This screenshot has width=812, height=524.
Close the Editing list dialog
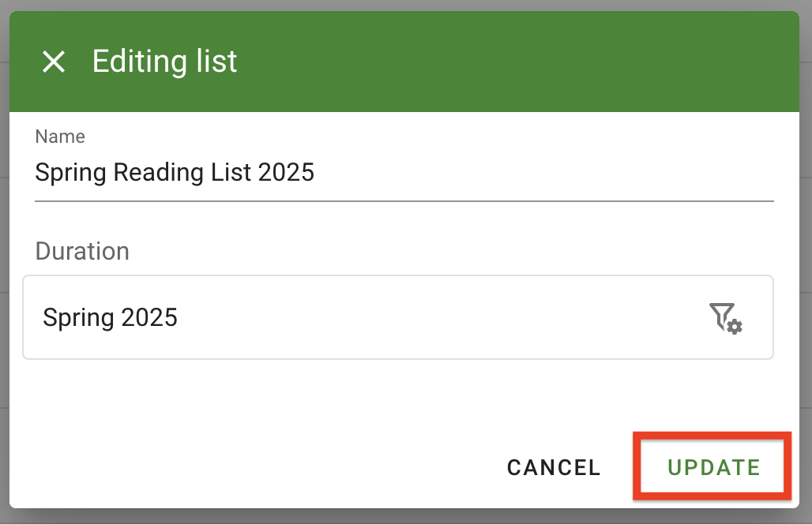54,62
